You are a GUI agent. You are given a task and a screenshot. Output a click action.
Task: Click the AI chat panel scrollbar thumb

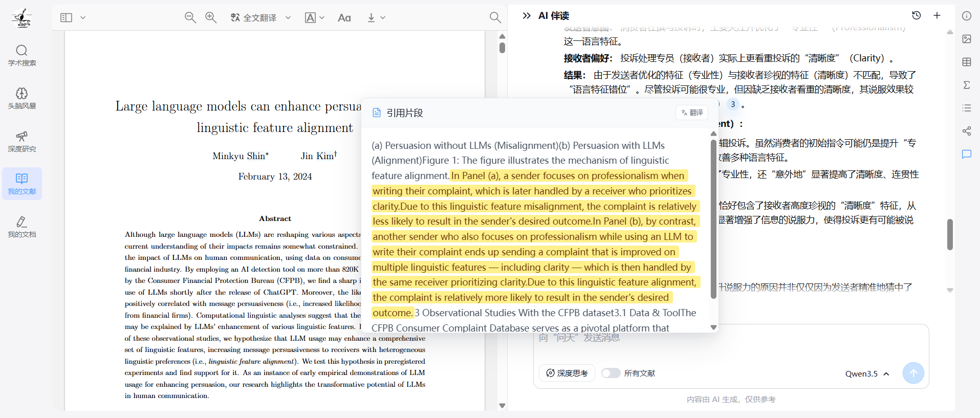coord(950,234)
